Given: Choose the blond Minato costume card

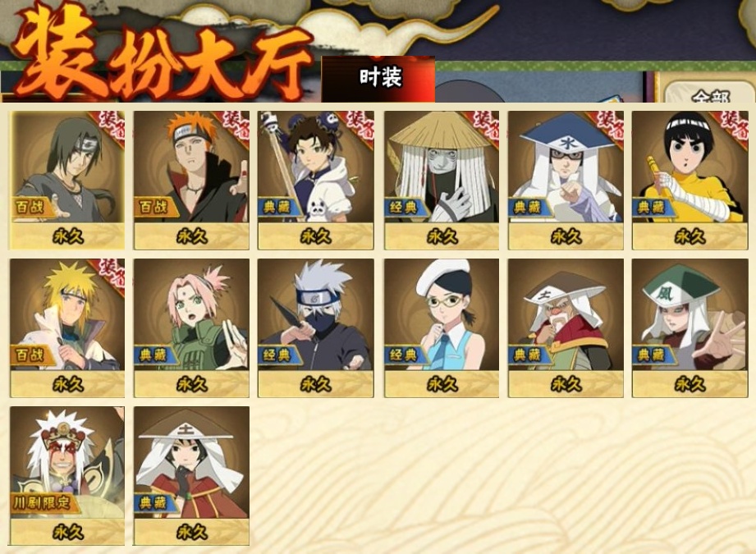Looking at the screenshot, I should coord(67,328).
